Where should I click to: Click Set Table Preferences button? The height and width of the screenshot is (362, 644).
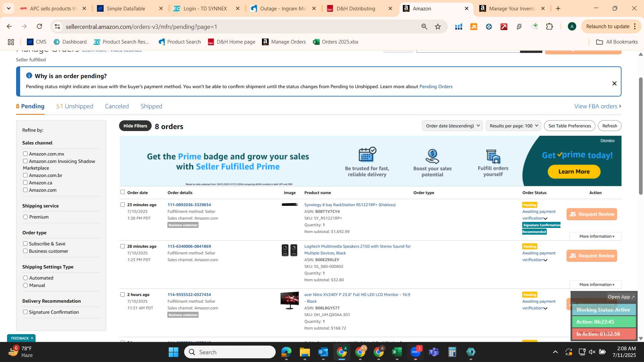[570, 126]
